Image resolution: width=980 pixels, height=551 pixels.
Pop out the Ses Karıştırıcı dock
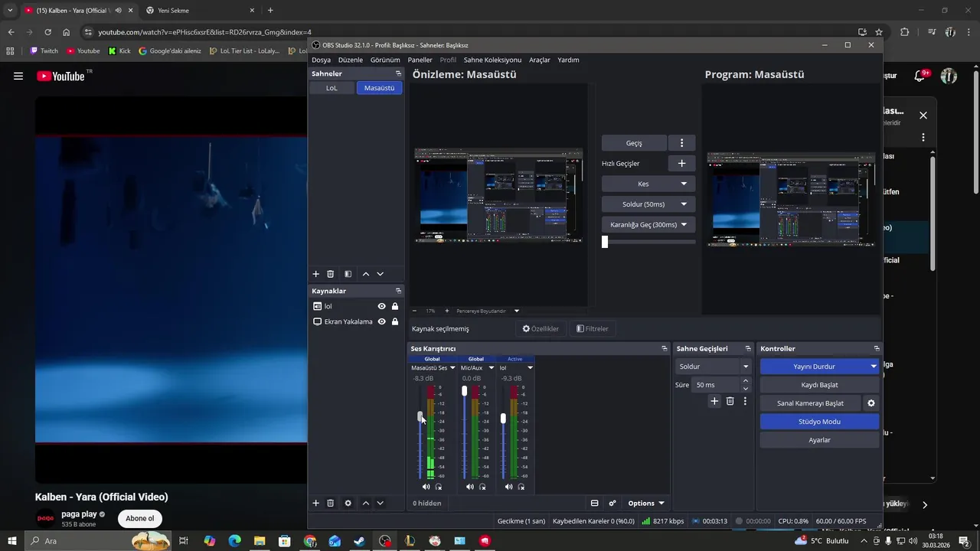tap(665, 348)
